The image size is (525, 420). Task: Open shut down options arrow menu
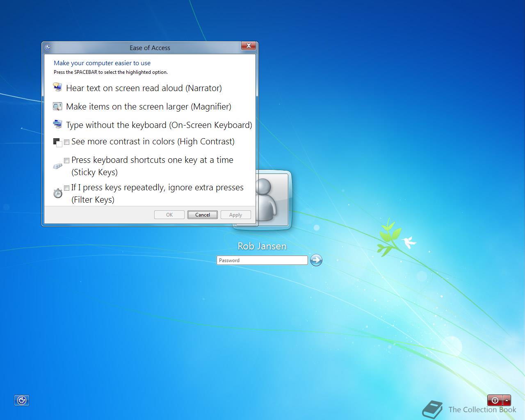pos(507,400)
